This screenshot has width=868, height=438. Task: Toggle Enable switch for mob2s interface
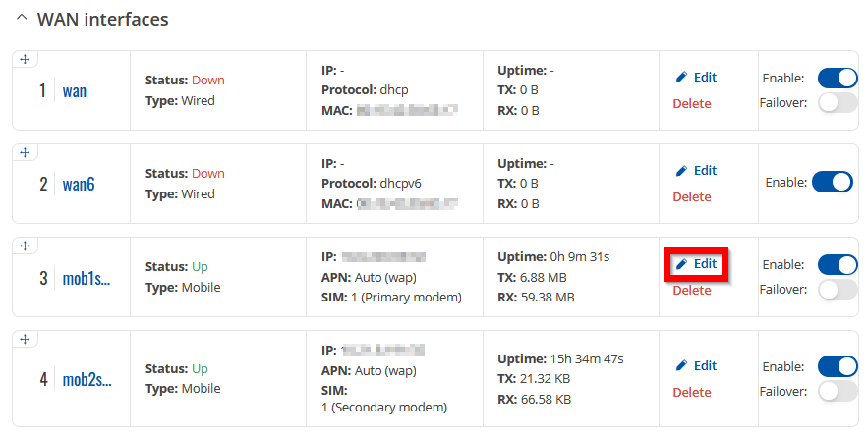tap(838, 366)
